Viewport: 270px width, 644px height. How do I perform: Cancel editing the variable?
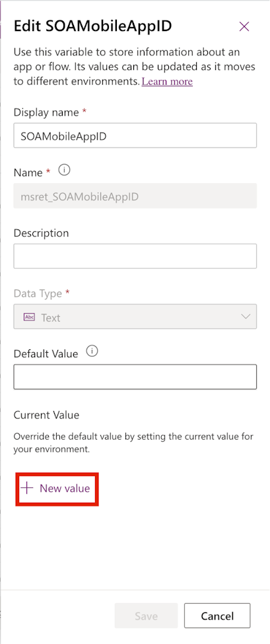tap(217, 616)
